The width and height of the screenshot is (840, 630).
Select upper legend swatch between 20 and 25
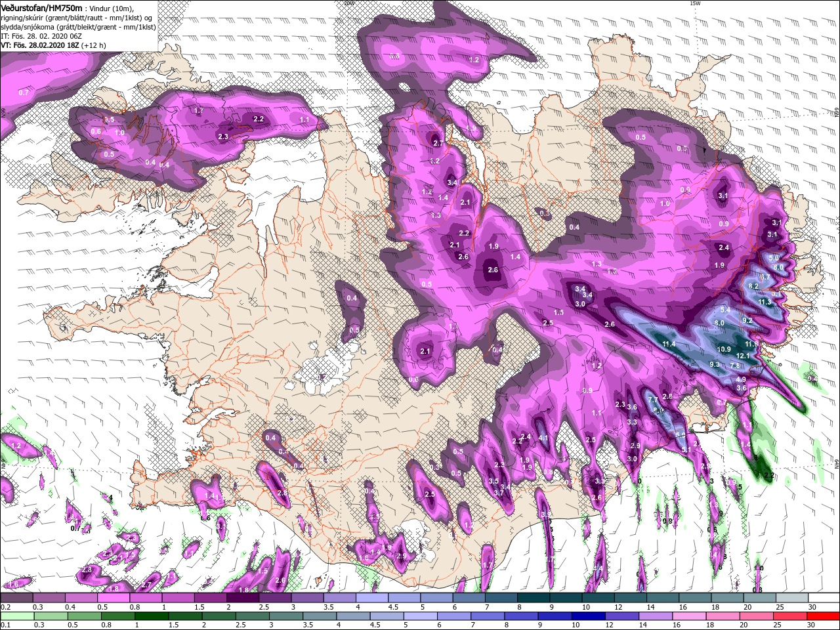[759, 597]
